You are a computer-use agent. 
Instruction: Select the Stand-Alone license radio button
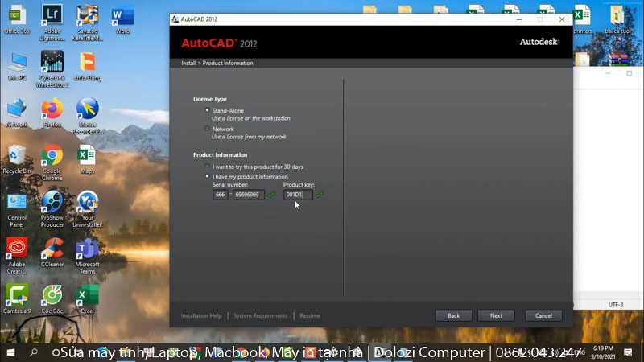coord(207,110)
